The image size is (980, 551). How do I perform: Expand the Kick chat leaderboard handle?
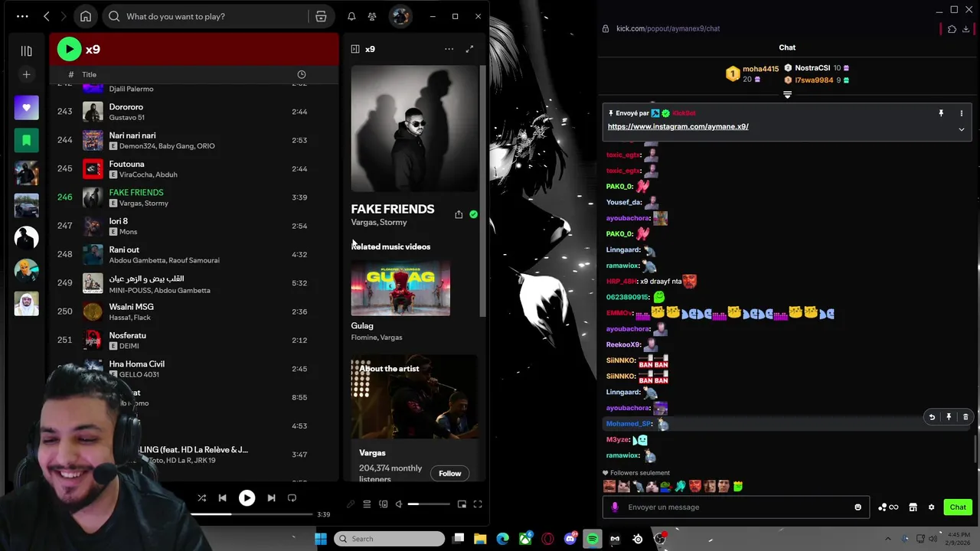pos(787,95)
